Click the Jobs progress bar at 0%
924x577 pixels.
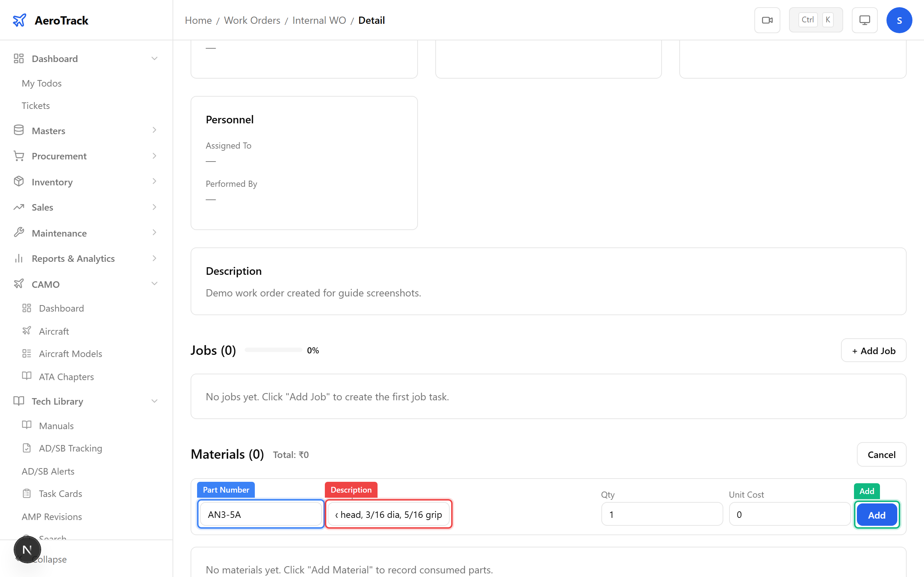click(x=273, y=349)
